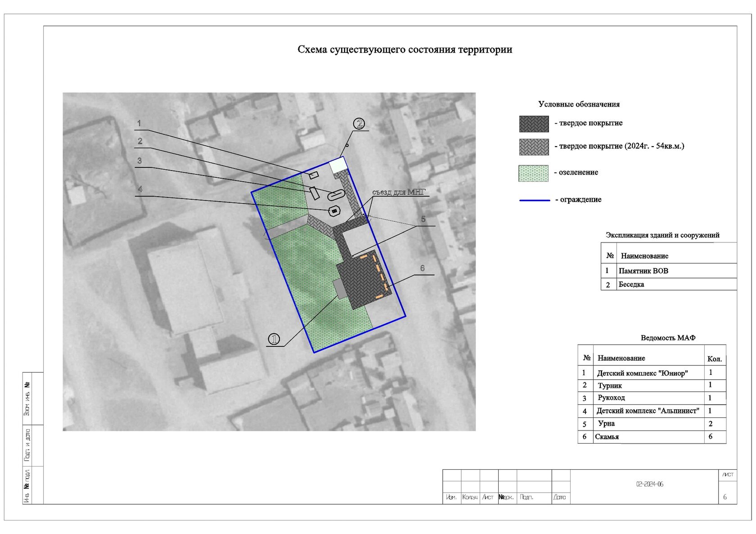This screenshot has height=534, width=756.
Task: Click the "Урна" quantity value 2
Action: coord(711,424)
